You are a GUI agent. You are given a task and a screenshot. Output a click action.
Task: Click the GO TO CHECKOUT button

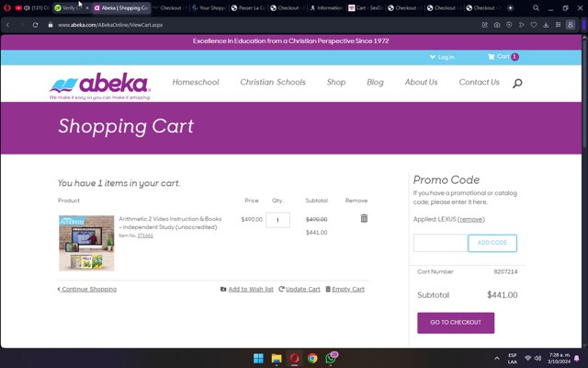tap(456, 323)
